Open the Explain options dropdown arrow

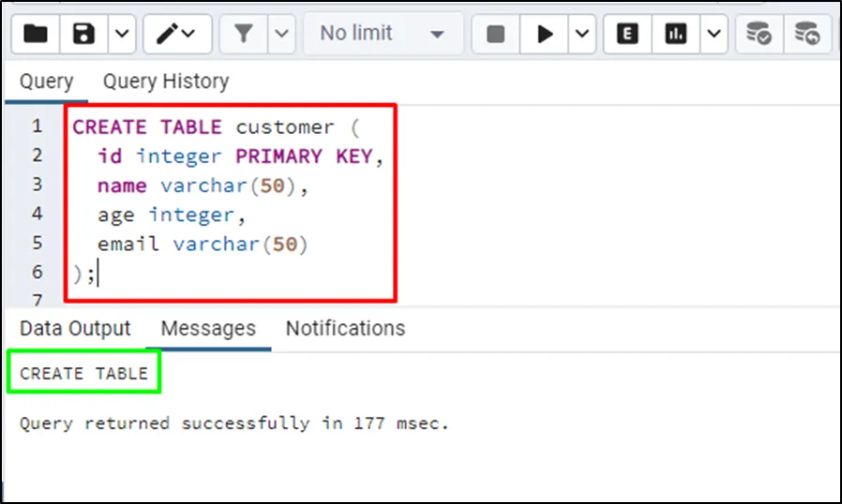[714, 35]
